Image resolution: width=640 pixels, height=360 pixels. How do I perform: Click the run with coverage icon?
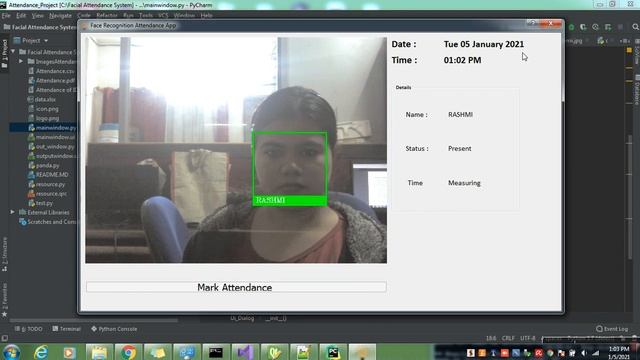(x=583, y=27)
